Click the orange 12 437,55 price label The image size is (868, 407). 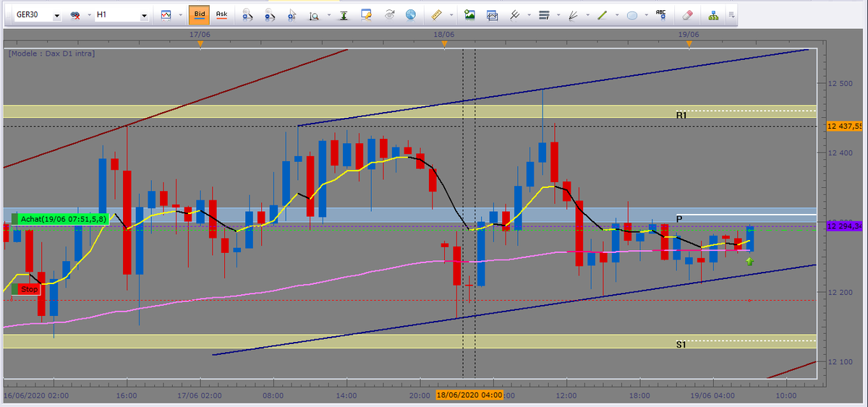point(844,126)
